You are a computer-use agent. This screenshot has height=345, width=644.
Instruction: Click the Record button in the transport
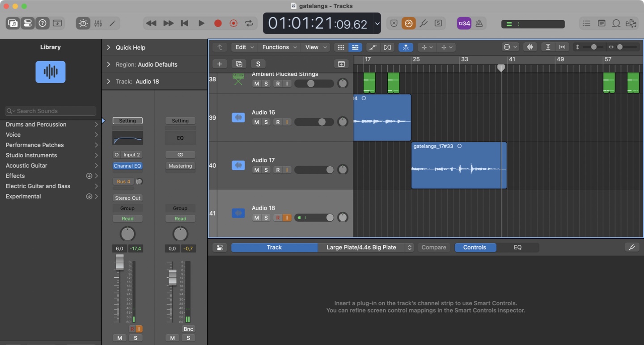coord(218,23)
